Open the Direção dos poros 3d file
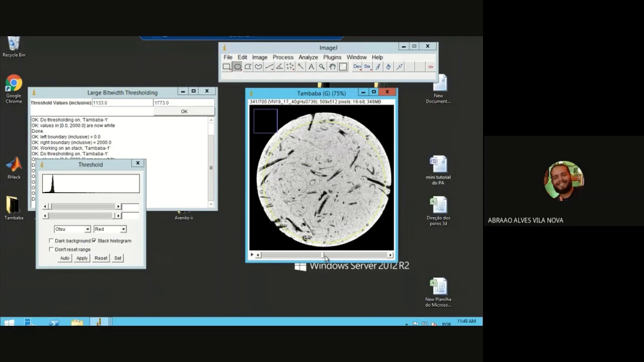The image size is (644, 362). pos(438,211)
